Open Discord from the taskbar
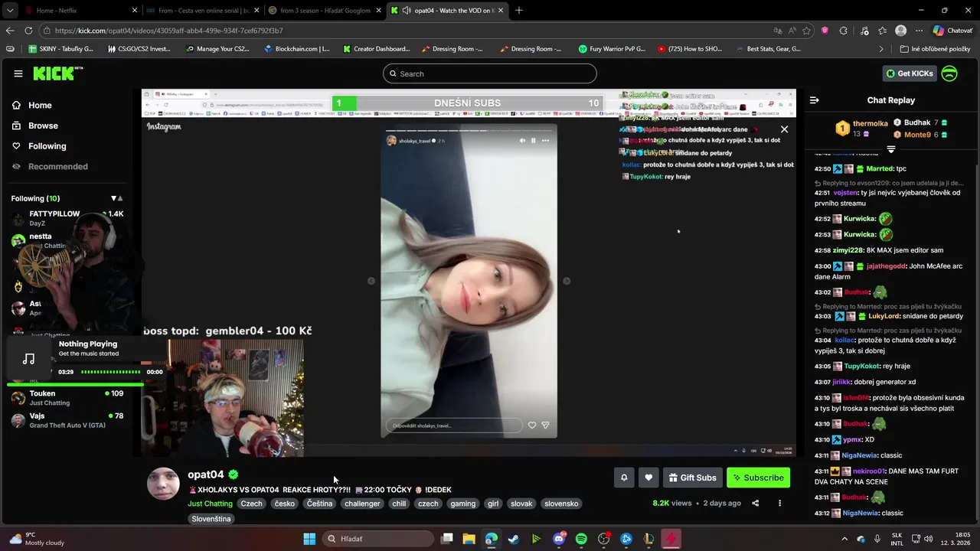 click(x=559, y=539)
